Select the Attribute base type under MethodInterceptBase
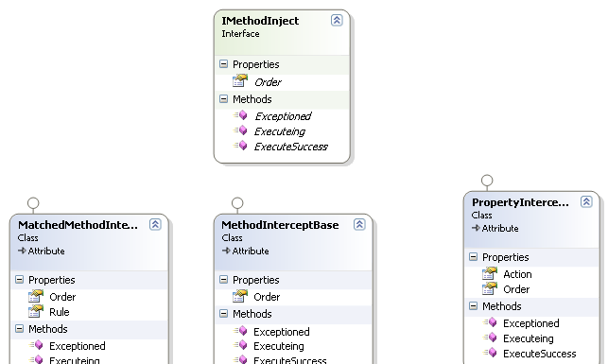608x364 pixels. tap(250, 251)
